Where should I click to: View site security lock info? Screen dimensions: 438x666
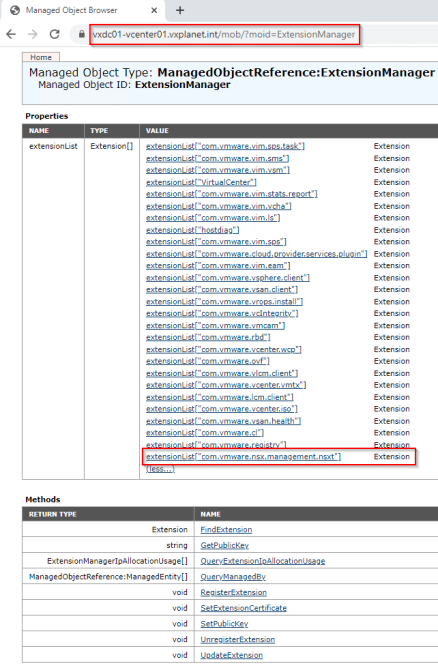(81, 34)
